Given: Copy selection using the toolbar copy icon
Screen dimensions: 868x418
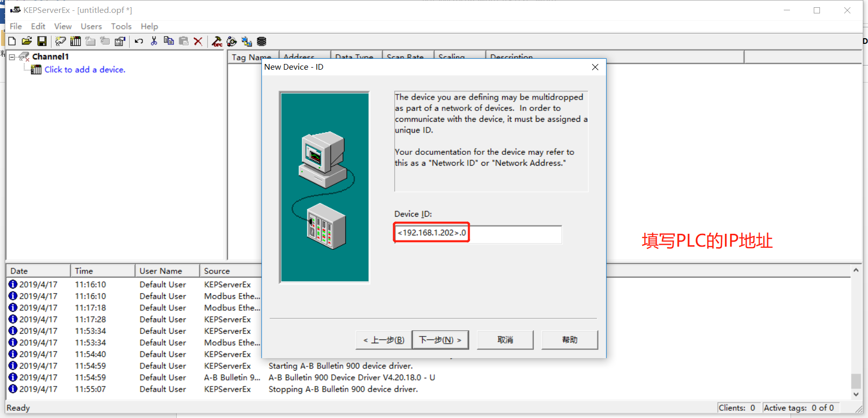Looking at the screenshot, I should click(168, 41).
